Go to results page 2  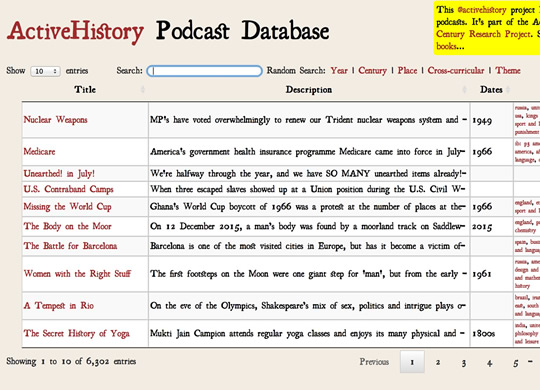438,362
